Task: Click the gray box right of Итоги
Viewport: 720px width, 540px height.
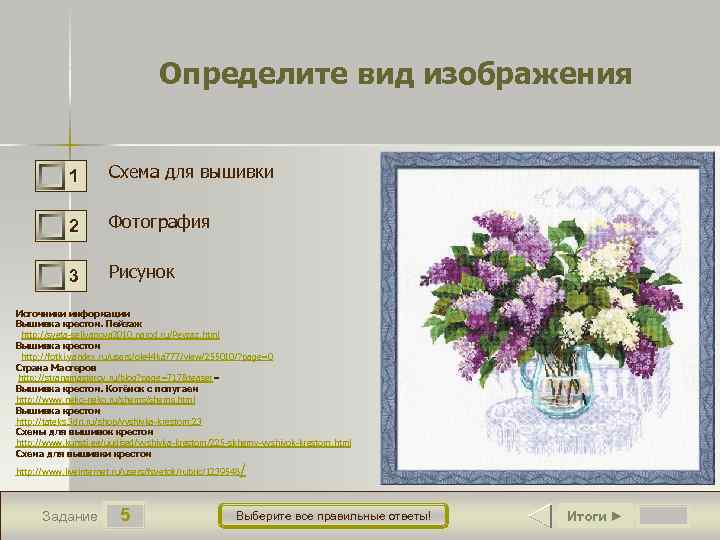Action: point(663,516)
